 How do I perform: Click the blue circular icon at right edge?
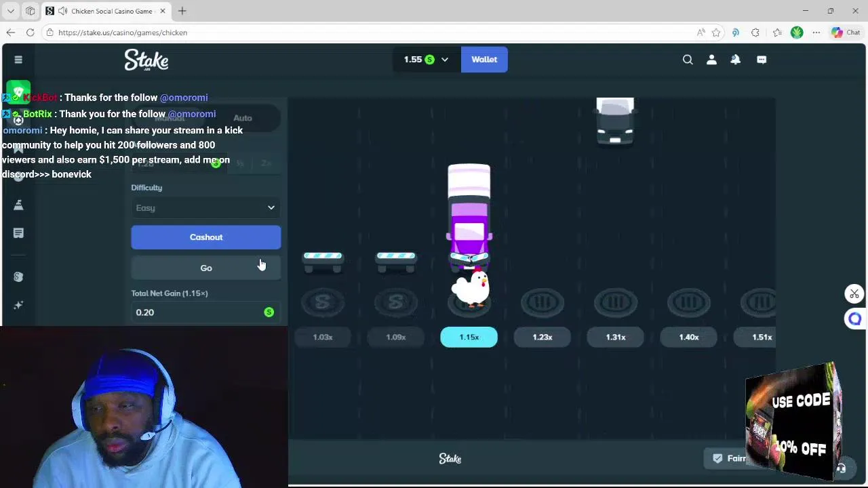pos(854,319)
